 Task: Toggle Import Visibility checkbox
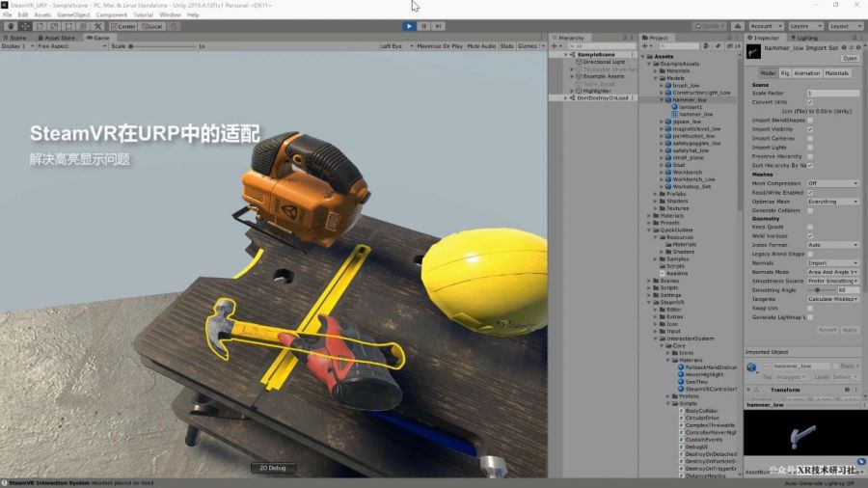pos(810,129)
